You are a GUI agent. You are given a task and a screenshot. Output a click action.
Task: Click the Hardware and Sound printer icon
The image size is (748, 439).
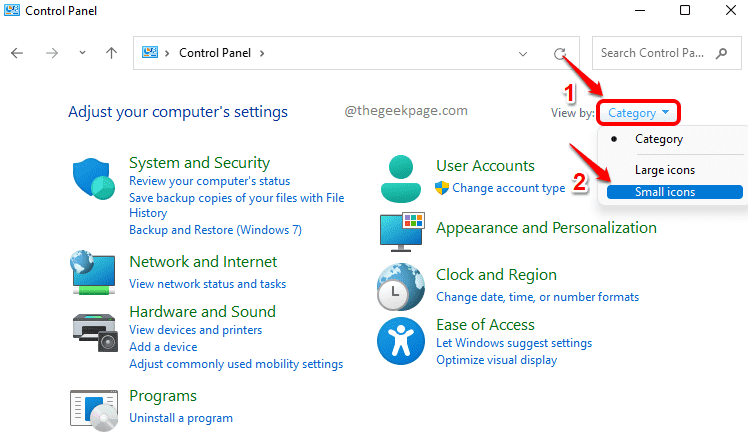click(x=95, y=329)
